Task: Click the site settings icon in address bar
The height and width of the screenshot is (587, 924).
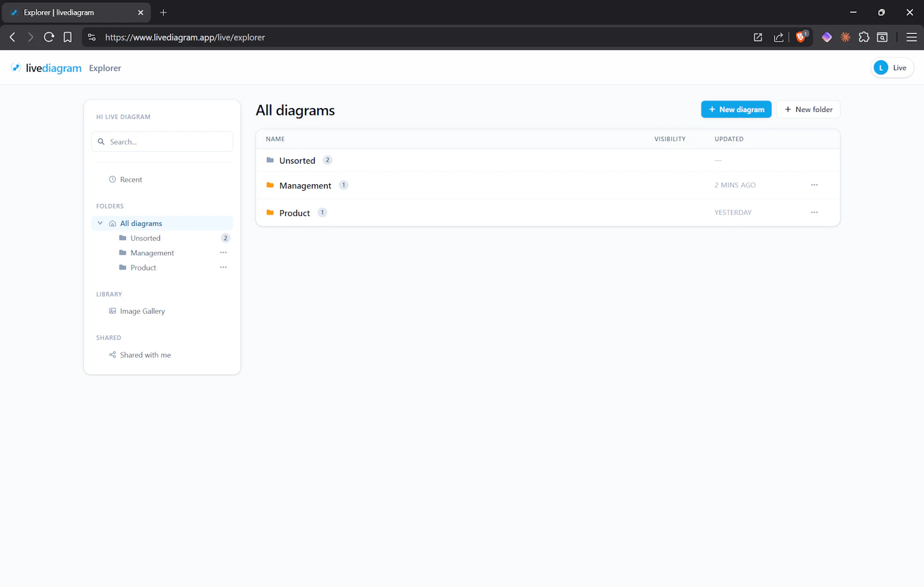Action: 92,37
